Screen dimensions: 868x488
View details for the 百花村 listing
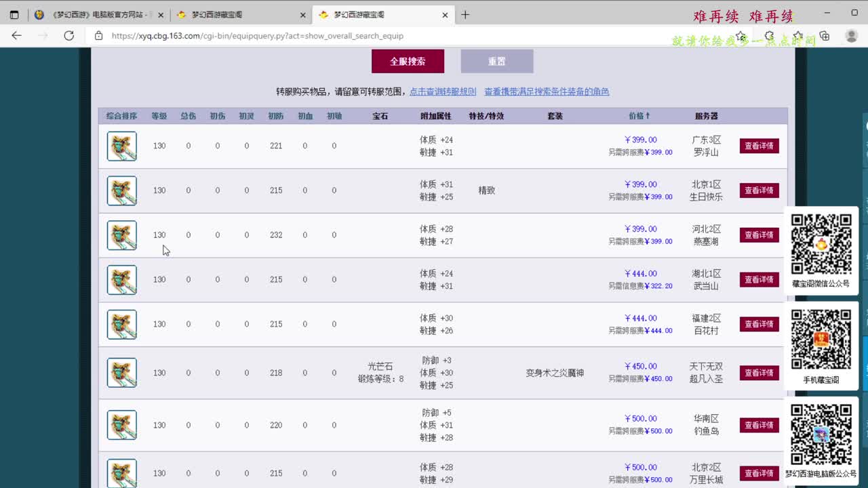pos(759,324)
